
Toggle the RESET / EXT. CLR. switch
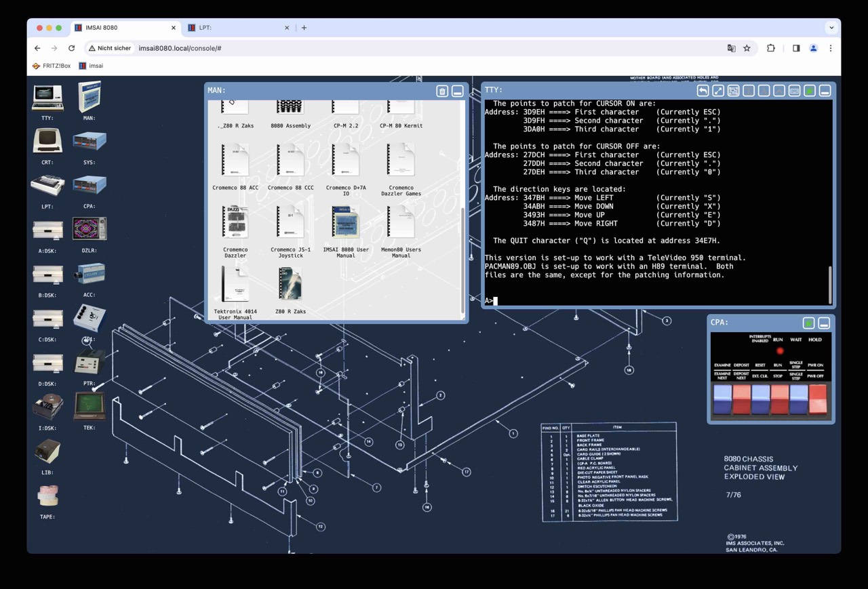coord(761,399)
